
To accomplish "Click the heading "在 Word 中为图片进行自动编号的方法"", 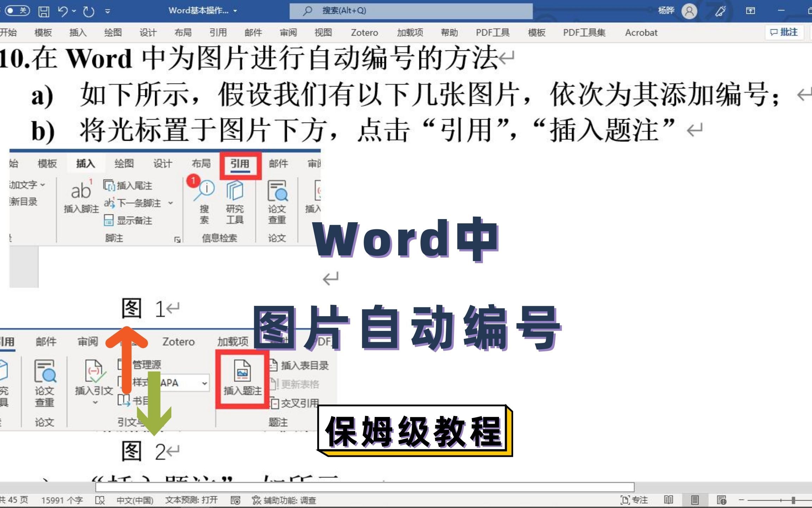I will click(264, 58).
